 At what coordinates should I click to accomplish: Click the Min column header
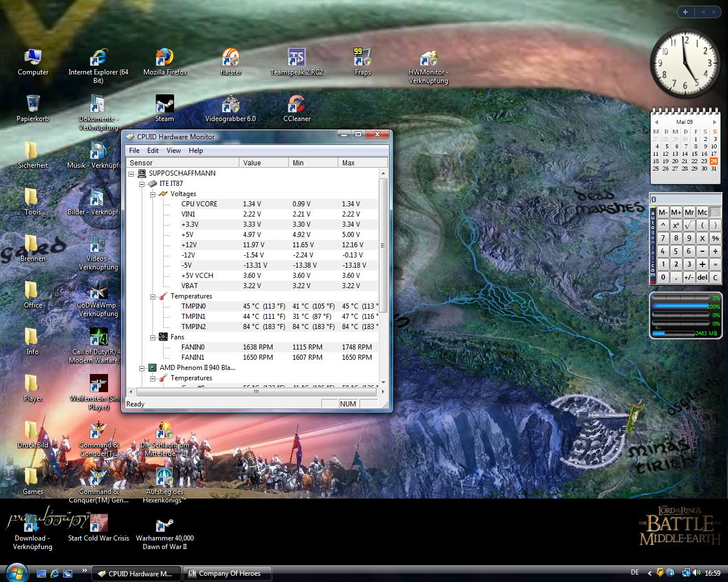tap(313, 163)
